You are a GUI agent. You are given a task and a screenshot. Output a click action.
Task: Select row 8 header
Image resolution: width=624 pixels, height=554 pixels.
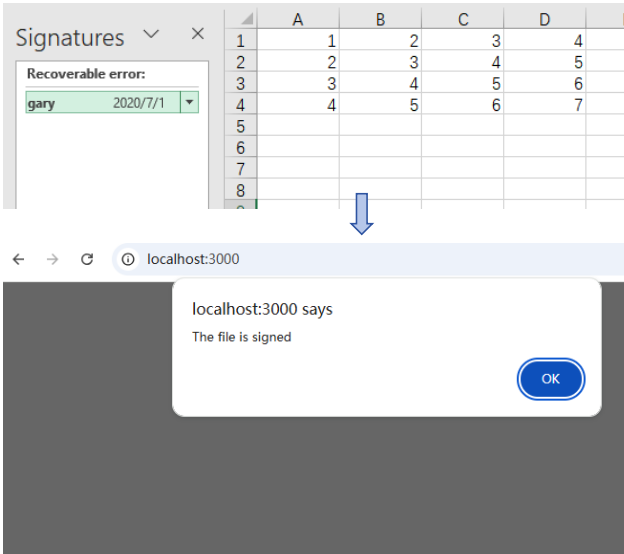coord(241,190)
